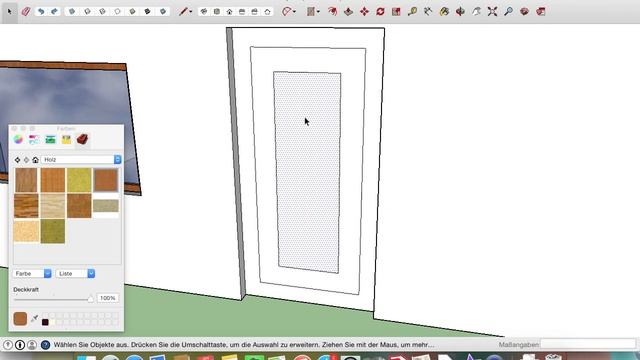The height and width of the screenshot is (360, 640).
Task: Open the Help question mark in status bar
Action: pos(45,345)
